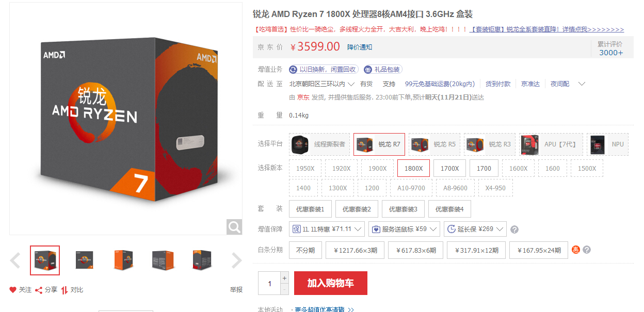Select the 优惠套装1 bundle tab
The height and width of the screenshot is (312, 644).
[x=310, y=209]
